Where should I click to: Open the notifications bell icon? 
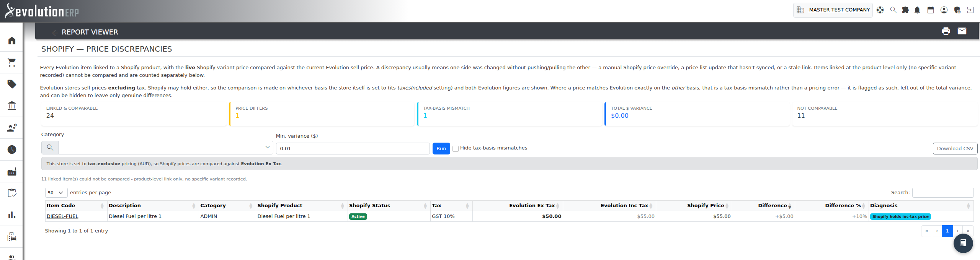pyautogui.click(x=917, y=10)
